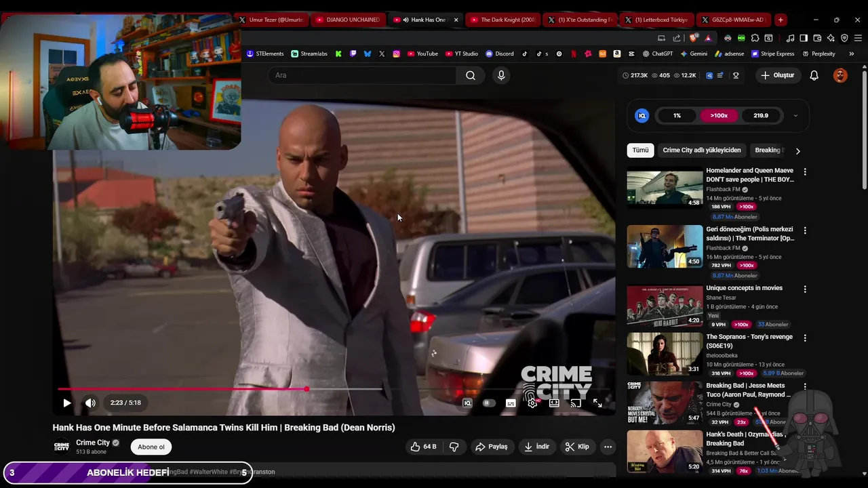Screen dimensions: 868x488
Task: Select Tümü filter chip
Action: tap(640, 150)
